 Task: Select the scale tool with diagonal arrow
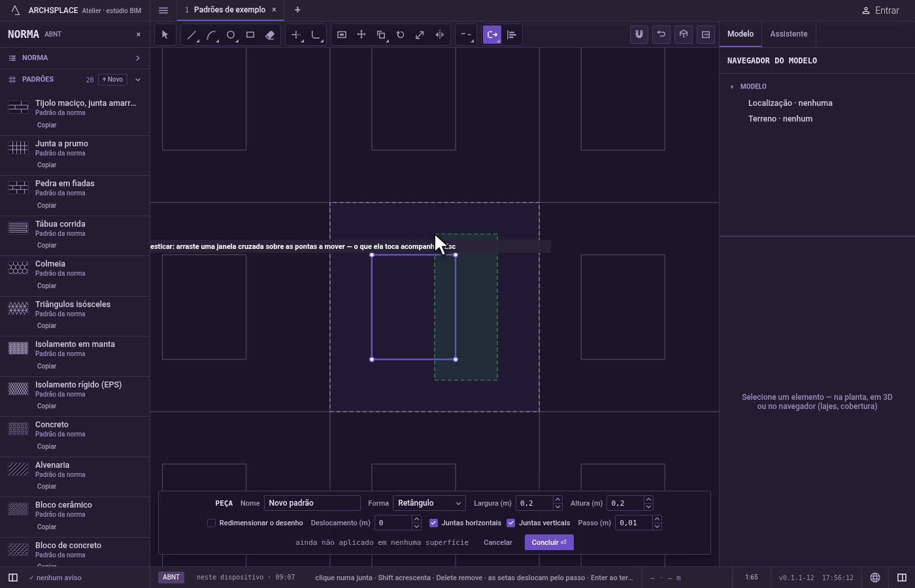(x=420, y=35)
